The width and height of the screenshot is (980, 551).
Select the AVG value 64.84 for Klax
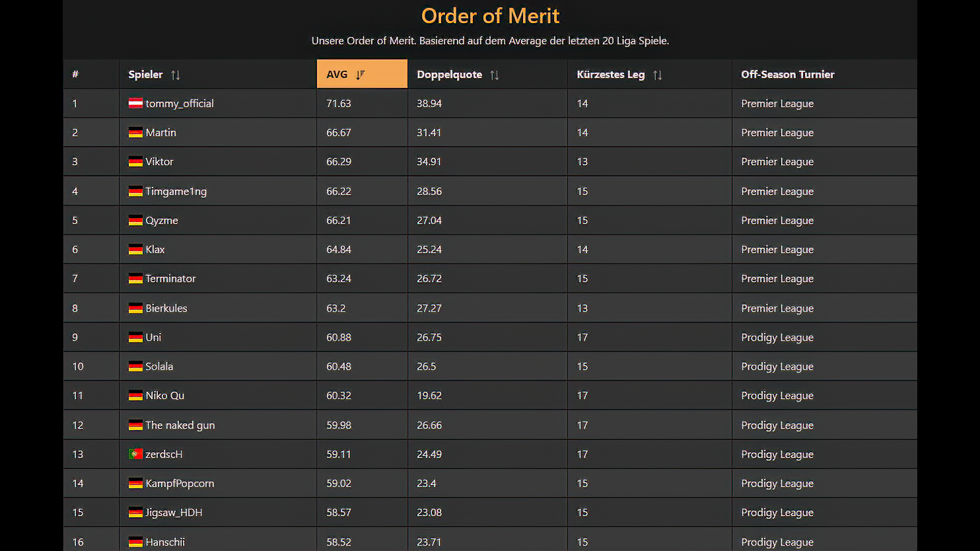pos(338,249)
